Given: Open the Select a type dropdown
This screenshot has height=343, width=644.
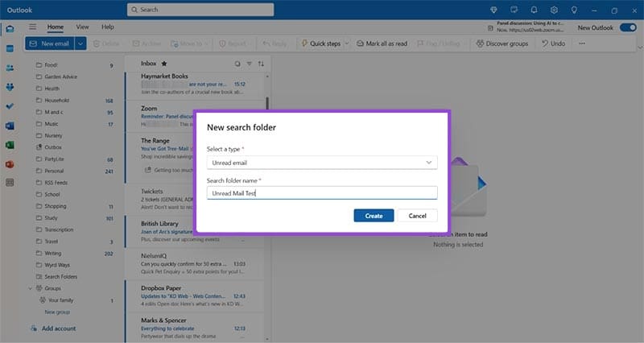Looking at the screenshot, I should 322,162.
